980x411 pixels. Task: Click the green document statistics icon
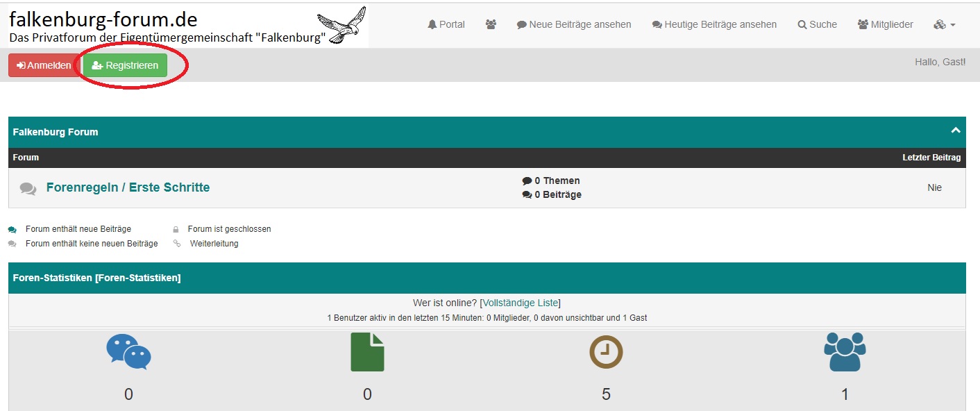(367, 352)
